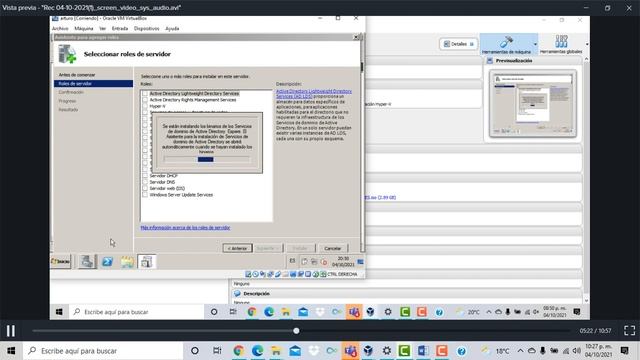This screenshot has width=640, height=360.
Task: Select Herramientas globales tool
Action: coord(561,44)
